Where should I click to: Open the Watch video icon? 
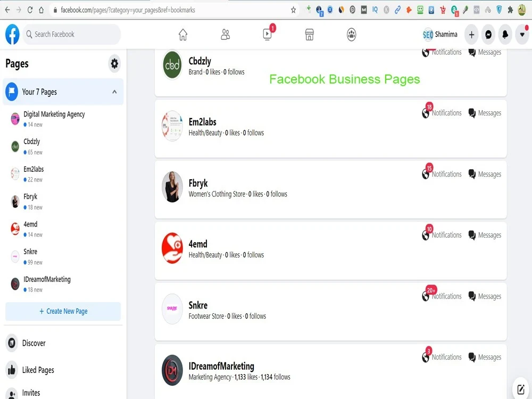point(268,34)
